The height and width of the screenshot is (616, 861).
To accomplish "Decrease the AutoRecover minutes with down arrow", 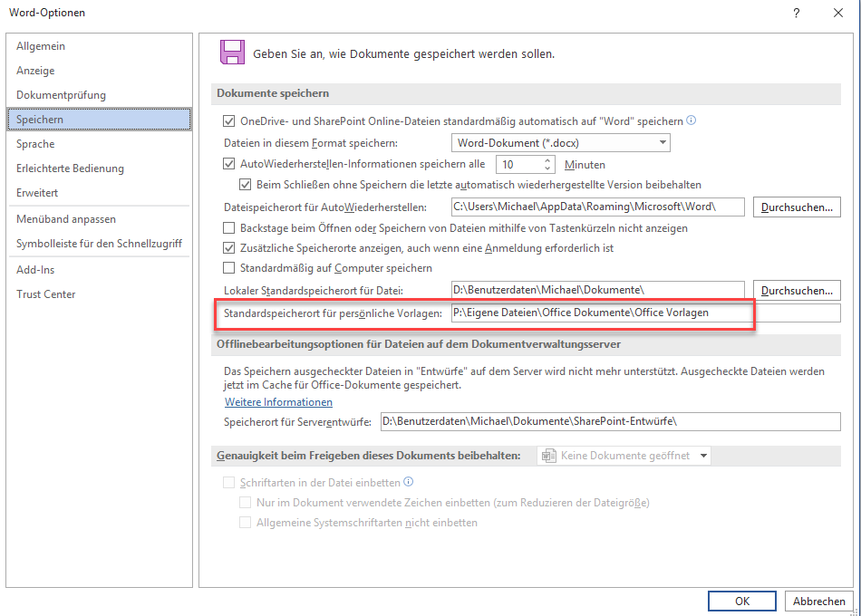I will tap(547, 168).
